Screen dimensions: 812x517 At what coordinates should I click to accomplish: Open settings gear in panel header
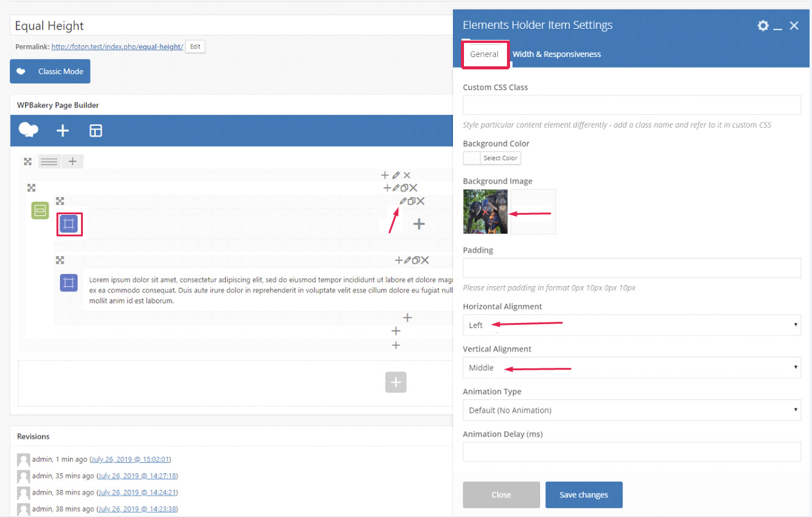point(763,26)
